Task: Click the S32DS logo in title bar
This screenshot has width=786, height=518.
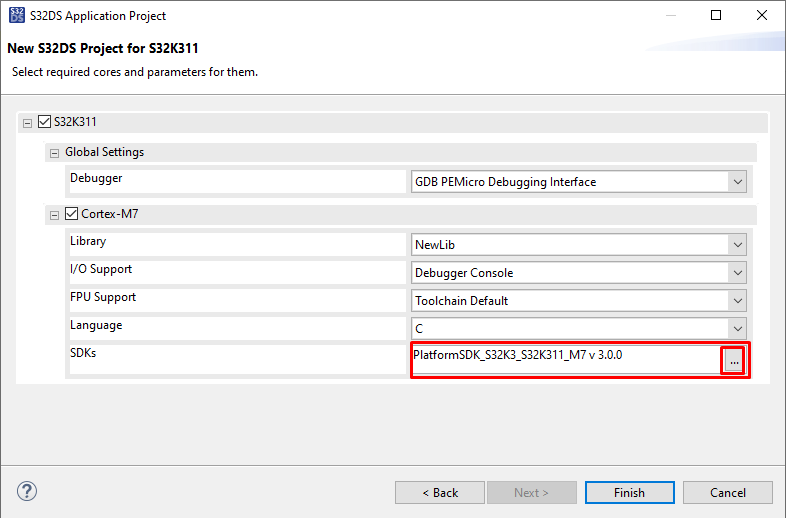Action: click(x=16, y=16)
